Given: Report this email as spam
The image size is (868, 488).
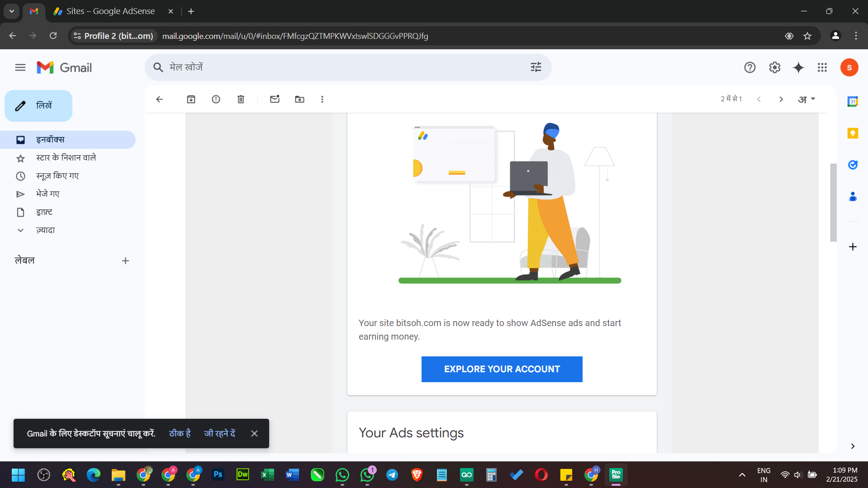Looking at the screenshot, I should 216,99.
